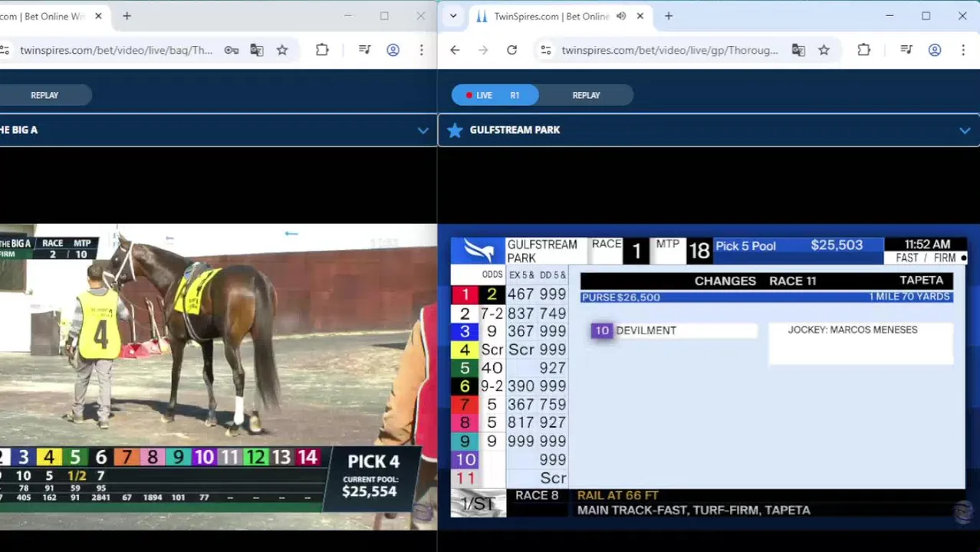Toggle the Gulfstream Park favorite star
This screenshot has width=980, height=552.
[x=455, y=130]
